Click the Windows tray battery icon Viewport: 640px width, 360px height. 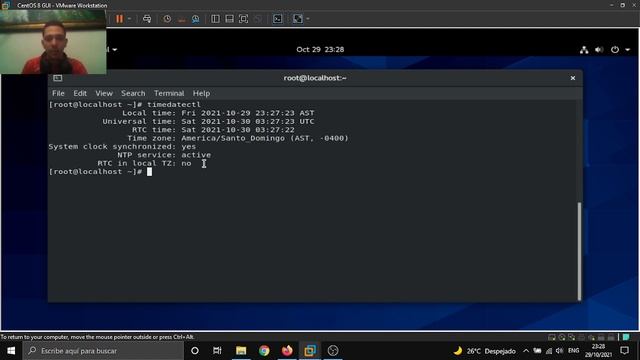point(537,351)
